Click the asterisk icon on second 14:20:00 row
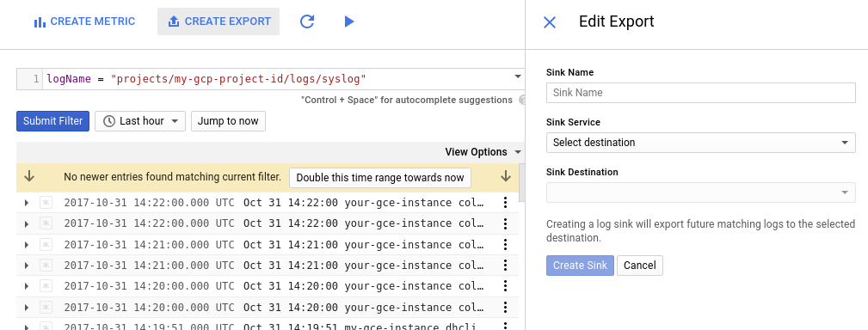The image size is (868, 330). [x=46, y=308]
